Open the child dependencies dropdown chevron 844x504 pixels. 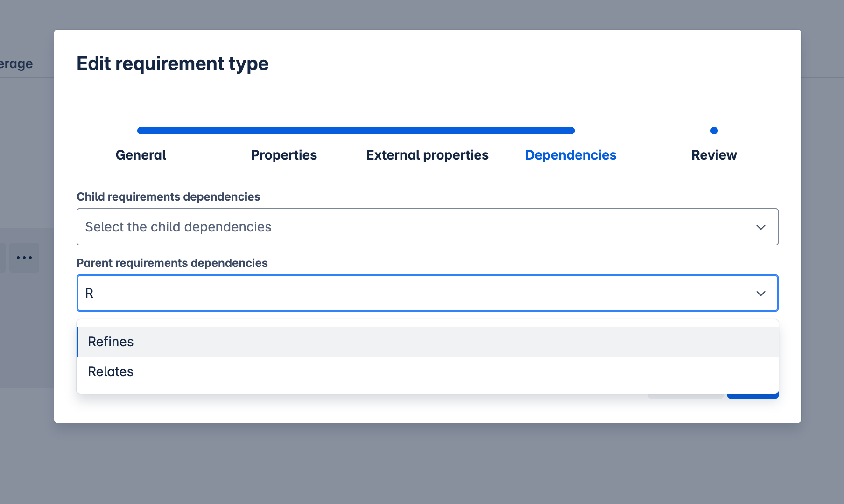(x=761, y=227)
